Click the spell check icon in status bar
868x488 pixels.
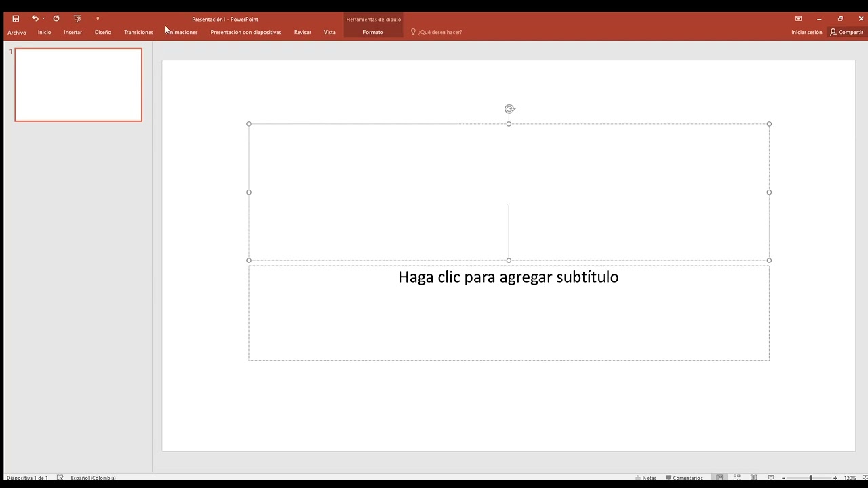(60, 478)
